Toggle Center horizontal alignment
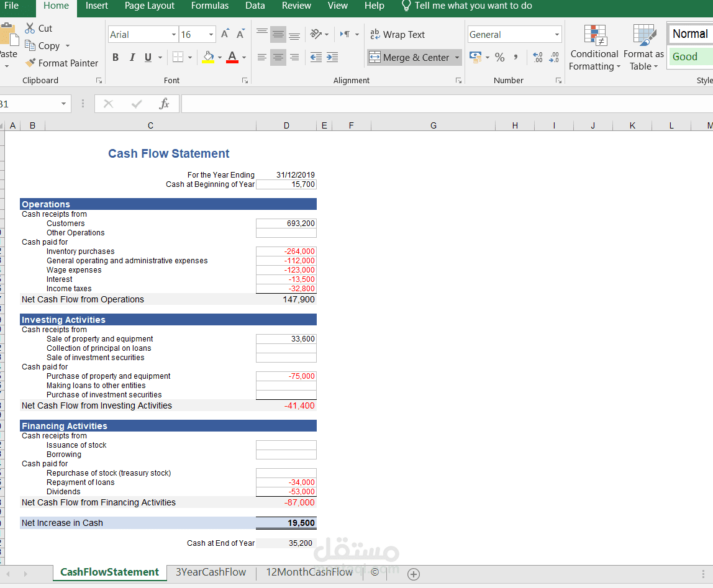713x588 pixels. 278,57
